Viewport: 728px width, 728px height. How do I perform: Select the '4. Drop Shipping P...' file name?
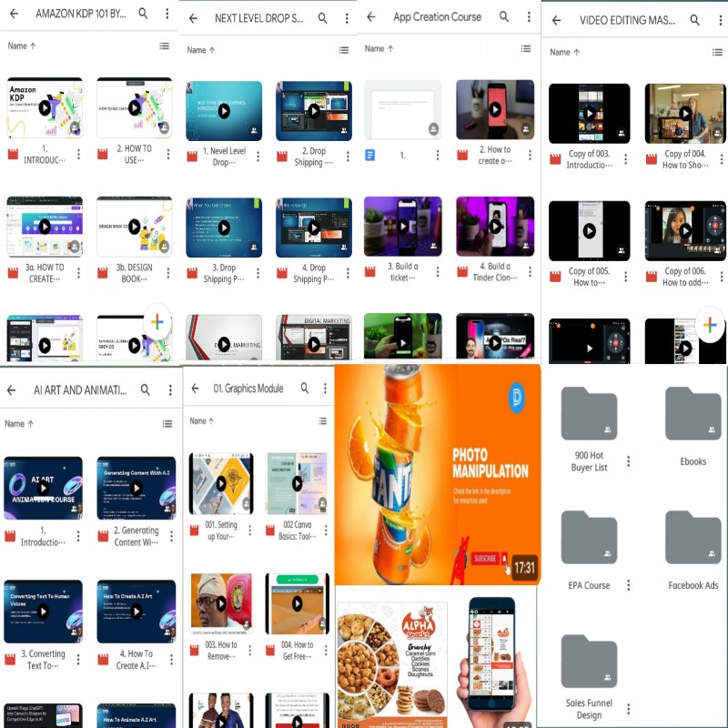click(x=314, y=273)
